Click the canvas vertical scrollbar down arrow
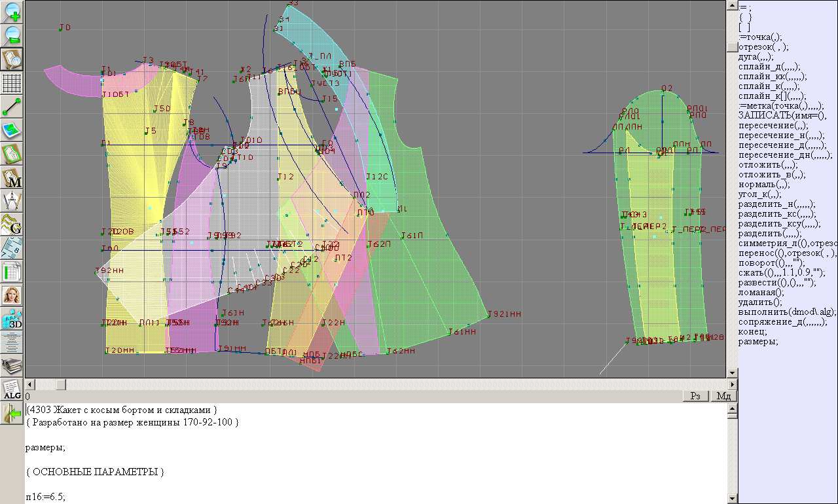838x504 pixels. (732, 372)
